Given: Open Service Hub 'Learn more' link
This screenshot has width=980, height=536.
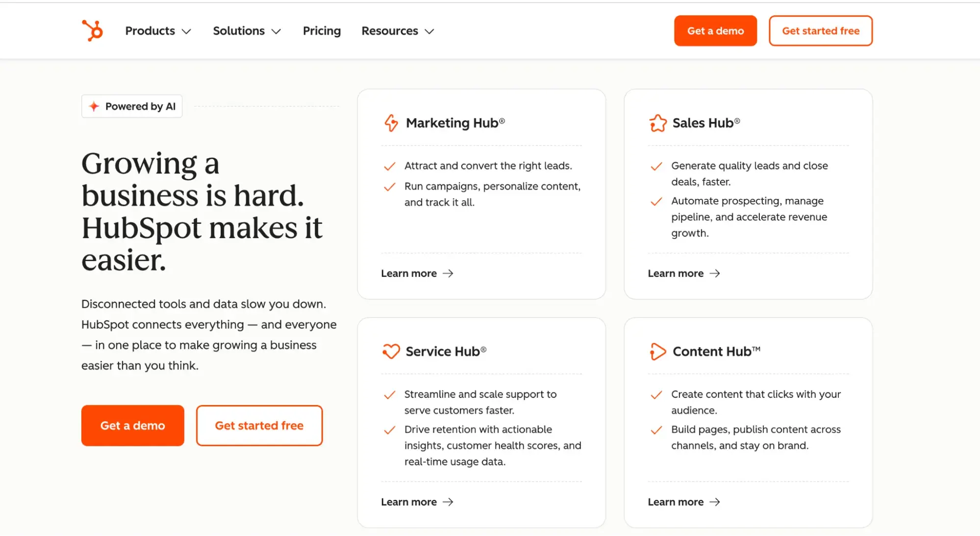Looking at the screenshot, I should click(417, 502).
